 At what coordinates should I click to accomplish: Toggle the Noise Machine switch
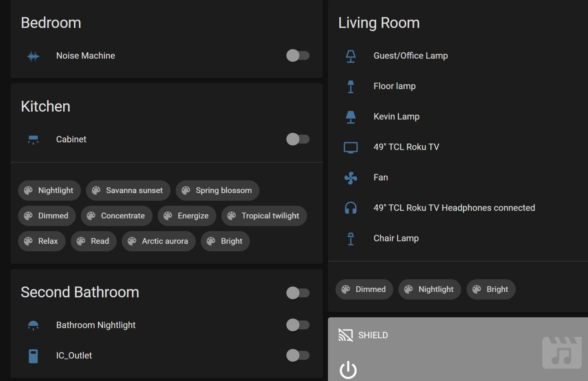(x=298, y=56)
